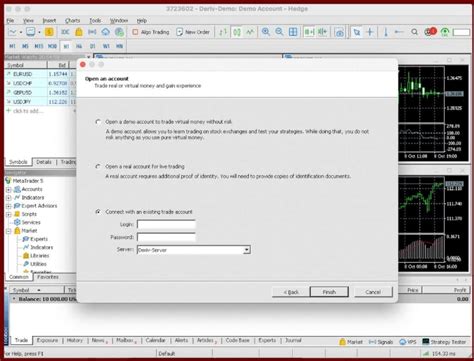Click the screenshot camera toolbar icon
The height and width of the screenshot is (361, 474).
(x=339, y=32)
